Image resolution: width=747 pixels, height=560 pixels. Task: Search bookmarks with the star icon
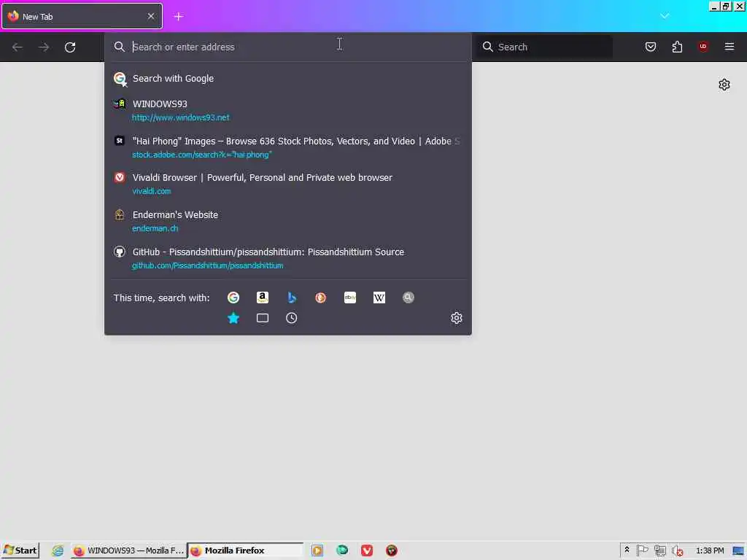point(233,318)
